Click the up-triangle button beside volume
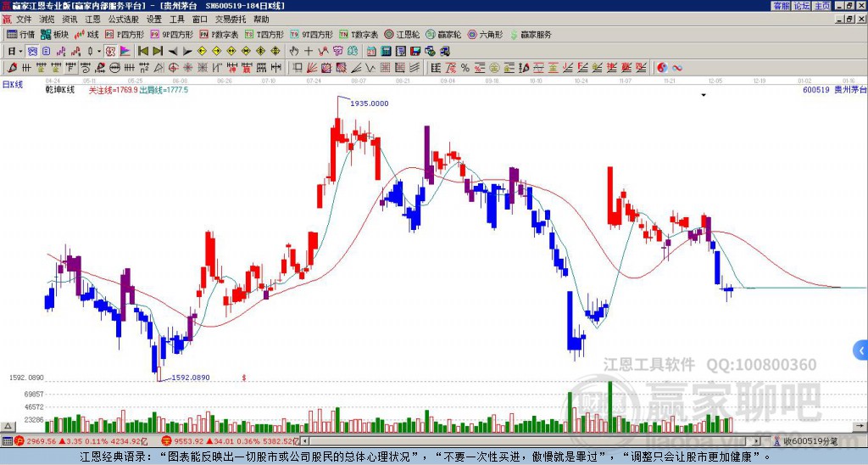The height and width of the screenshot is (465, 868). (8, 426)
